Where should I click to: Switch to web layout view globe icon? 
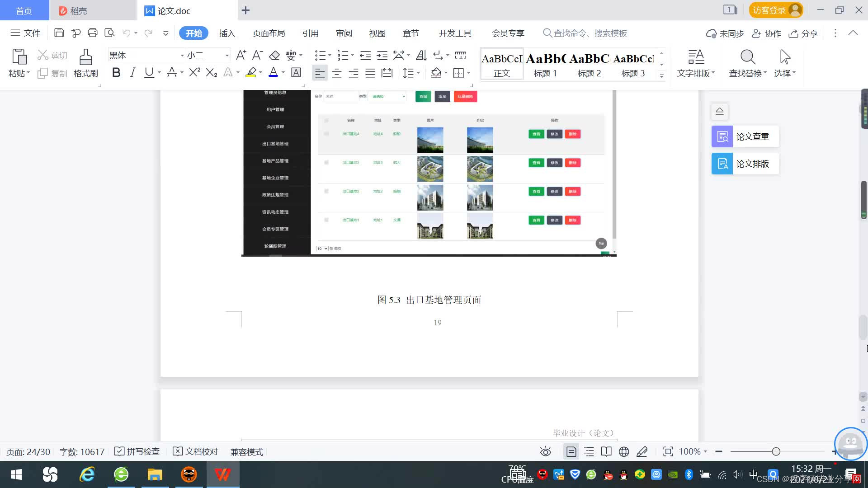(x=624, y=451)
